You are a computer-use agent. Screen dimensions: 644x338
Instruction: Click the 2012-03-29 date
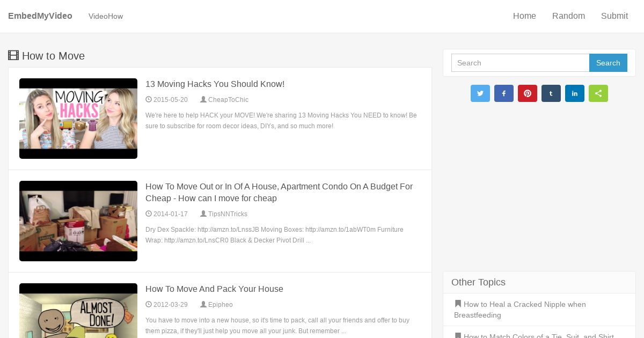pyautogui.click(x=171, y=305)
